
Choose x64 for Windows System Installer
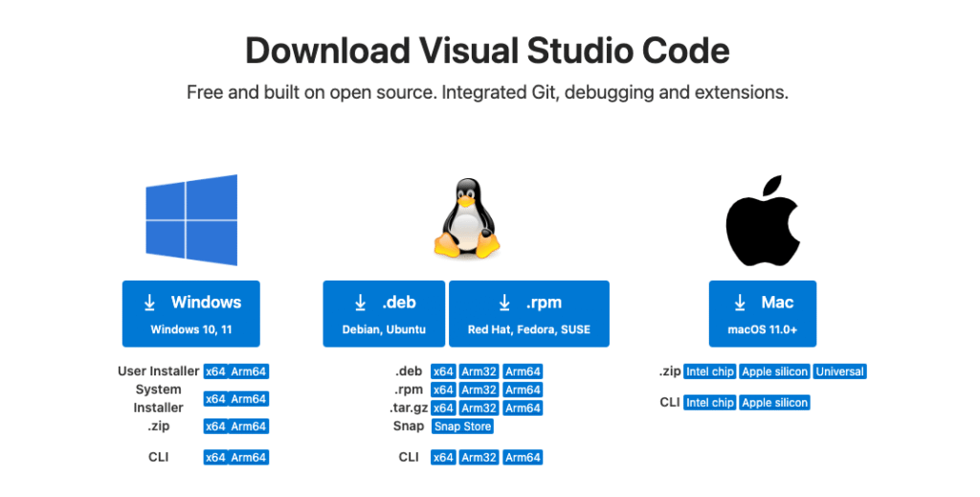[215, 399]
